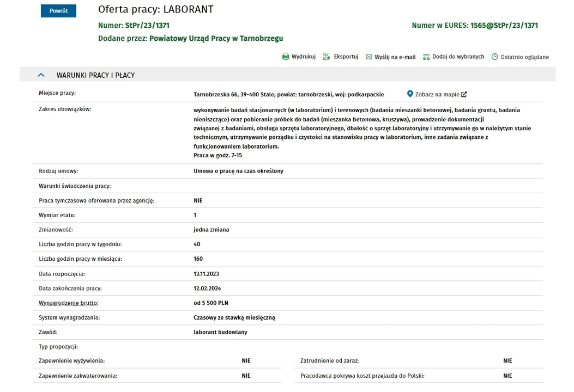Click the Wynagrodzenie brutto underlined label
This screenshot has height=392, width=574.
(x=69, y=303)
